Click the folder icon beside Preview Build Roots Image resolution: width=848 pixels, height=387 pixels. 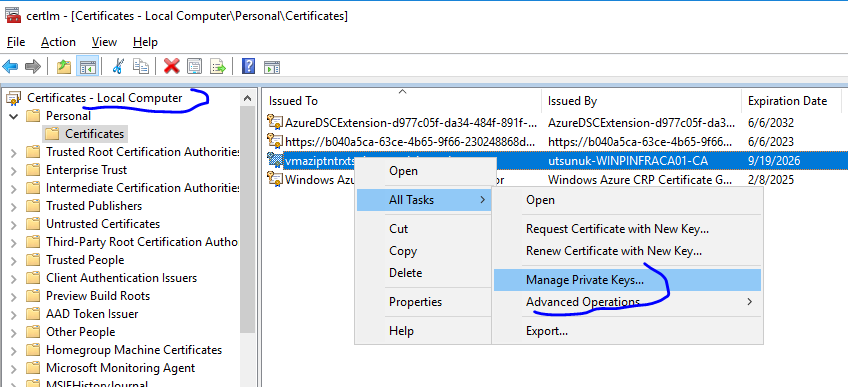tap(34, 296)
